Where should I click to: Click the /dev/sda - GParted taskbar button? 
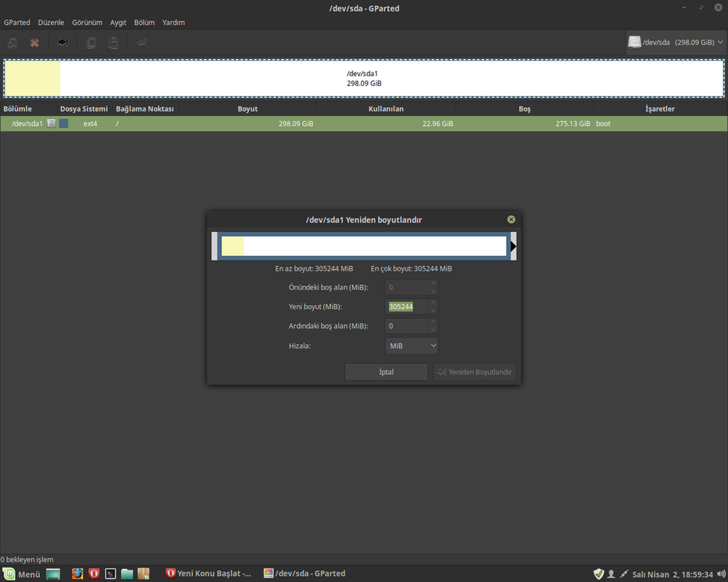[x=304, y=574]
